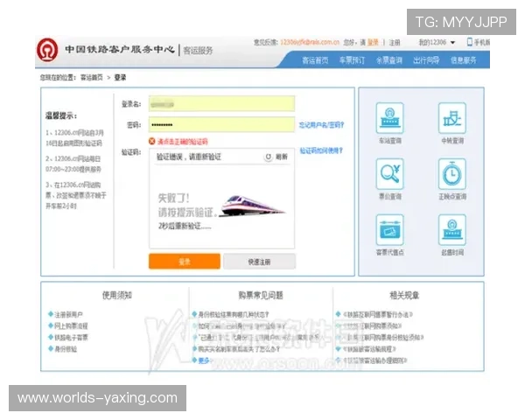
Task: Click the China Railway logo
Action: 47,50
